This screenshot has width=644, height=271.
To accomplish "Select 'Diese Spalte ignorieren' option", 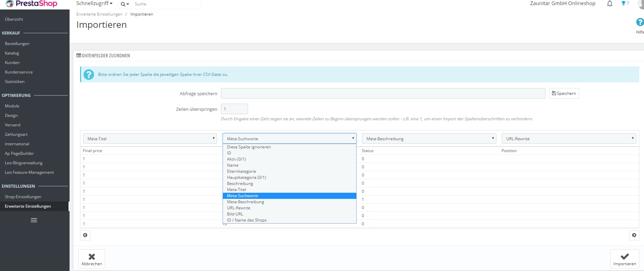I will point(289,147).
